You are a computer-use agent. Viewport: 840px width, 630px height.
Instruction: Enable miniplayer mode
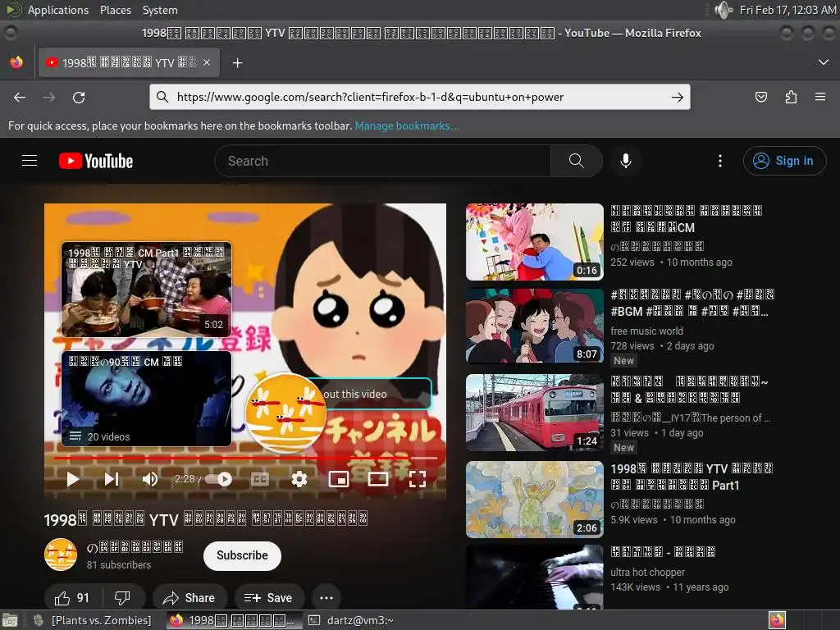[339, 479]
